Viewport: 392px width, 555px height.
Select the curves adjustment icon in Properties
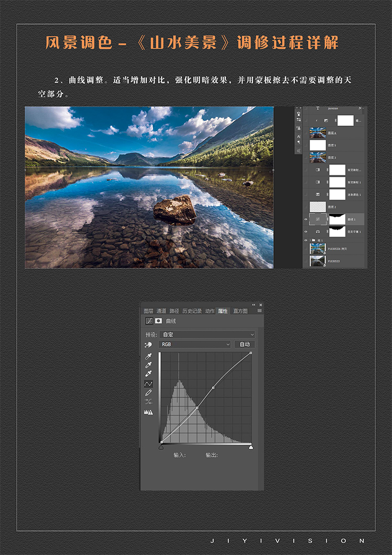pyautogui.click(x=149, y=321)
